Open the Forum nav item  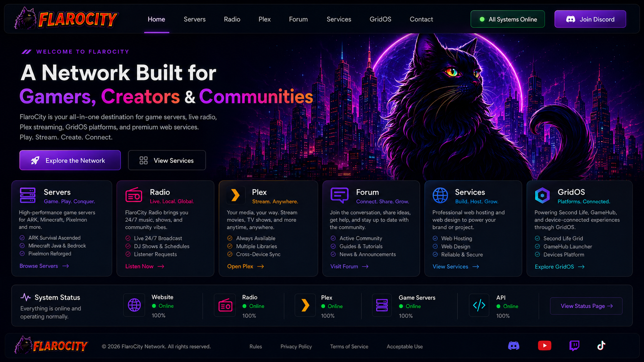point(298,19)
